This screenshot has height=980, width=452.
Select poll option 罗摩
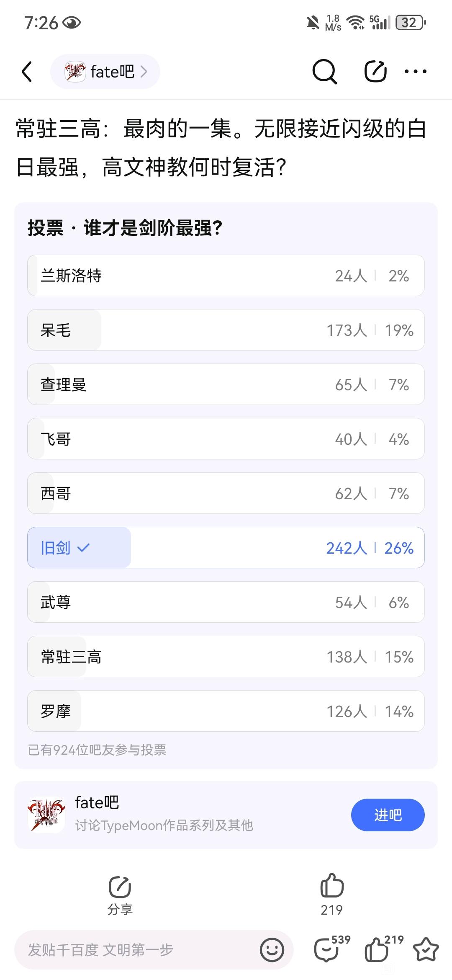[226, 711]
